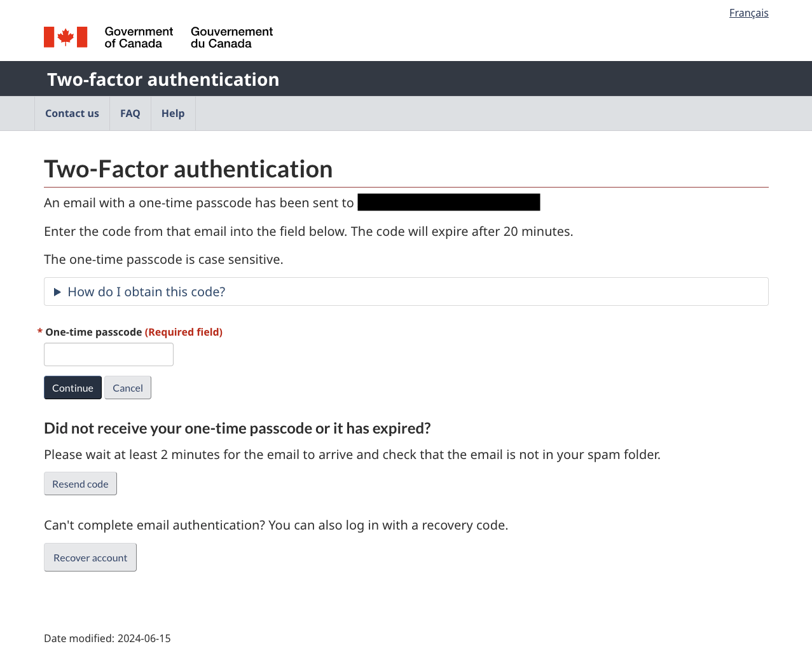
Task: Click the "One-time passcode" field label
Action: (93, 332)
